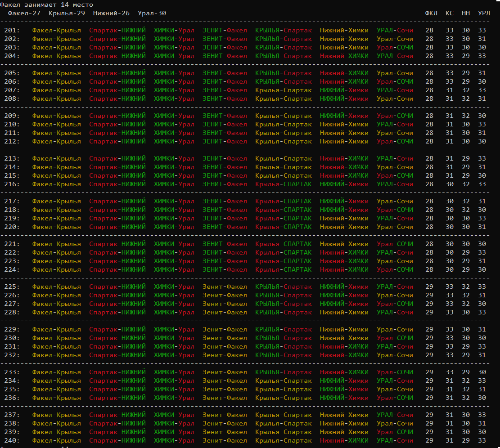This screenshot has width=500, height=448.
Task: Click row number "223:"
Action: [12, 261]
